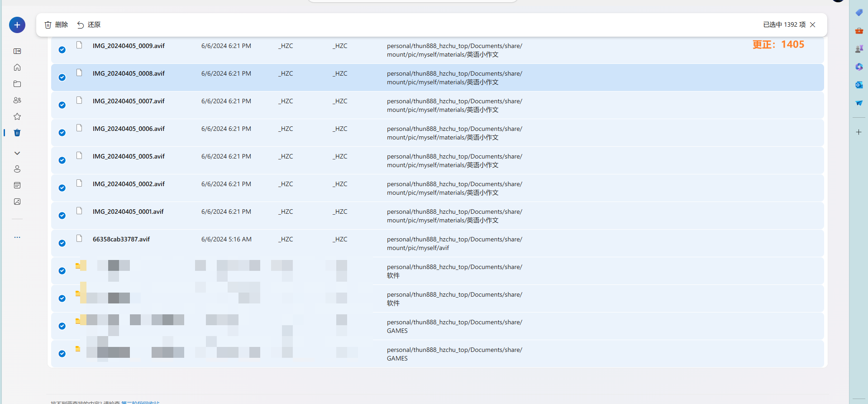
Task: Open My files folder icon in sidebar
Action: 17,84
